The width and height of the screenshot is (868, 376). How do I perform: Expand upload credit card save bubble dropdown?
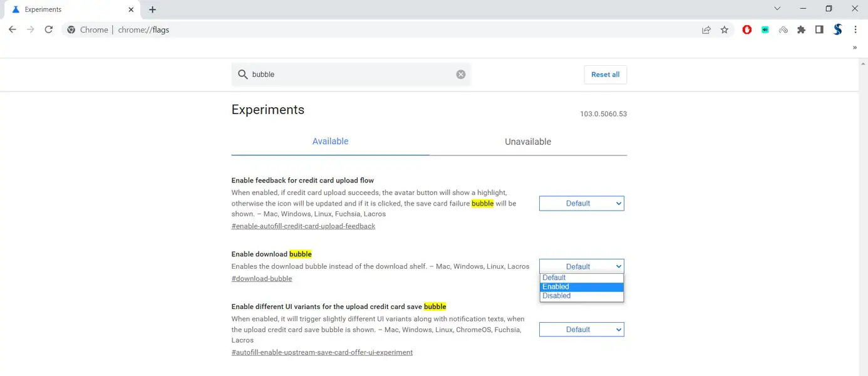click(581, 330)
